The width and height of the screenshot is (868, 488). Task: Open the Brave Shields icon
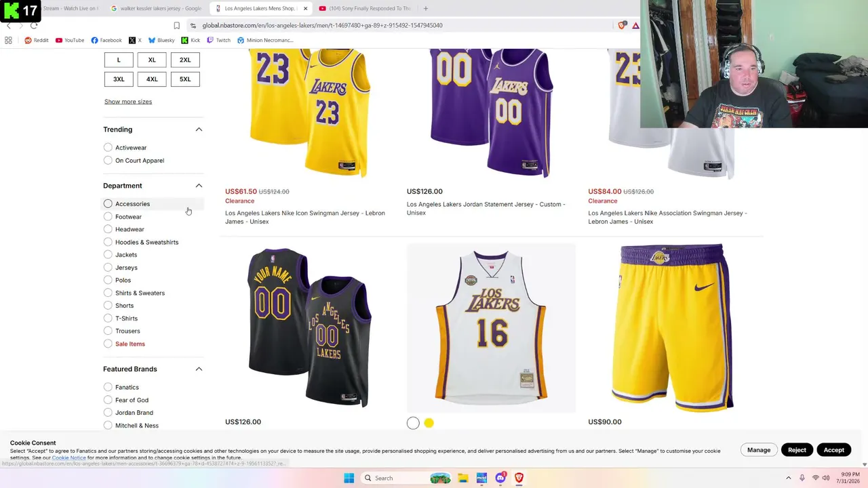pyautogui.click(x=622, y=26)
